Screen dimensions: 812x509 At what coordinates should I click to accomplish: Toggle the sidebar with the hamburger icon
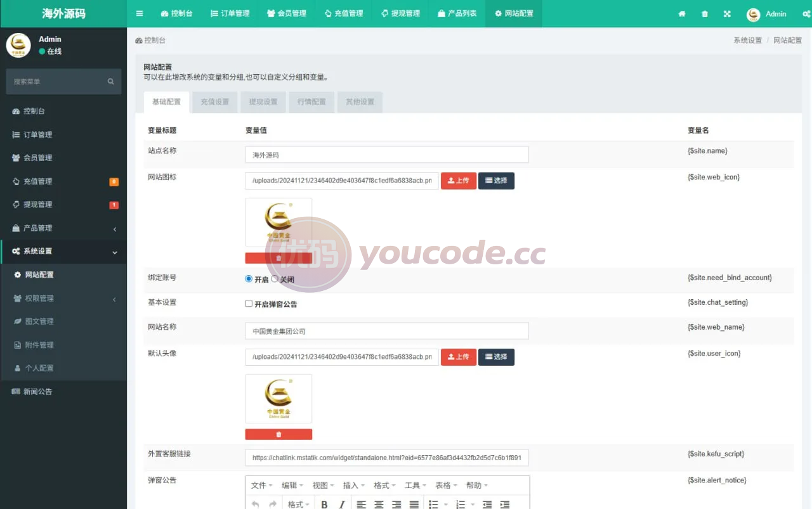[140, 13]
